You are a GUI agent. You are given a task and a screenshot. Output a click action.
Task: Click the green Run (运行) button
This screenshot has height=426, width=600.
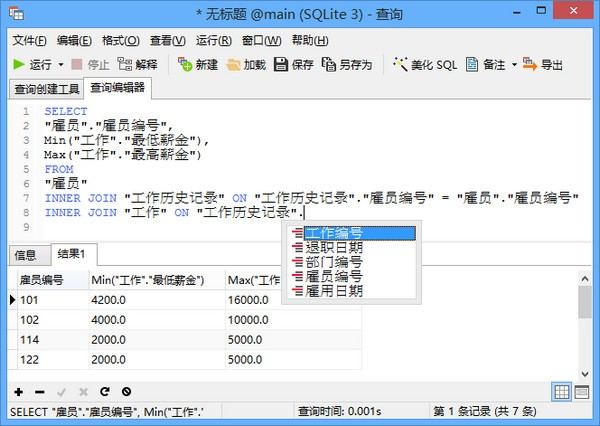coord(32,64)
